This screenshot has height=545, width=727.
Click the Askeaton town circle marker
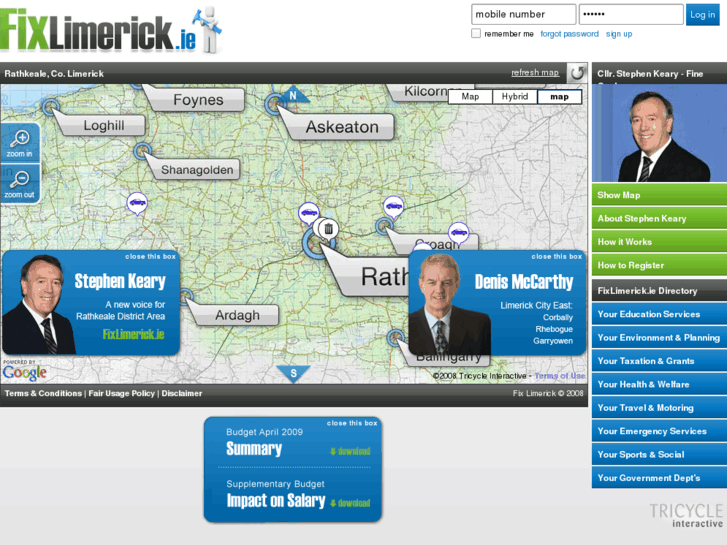274,104
